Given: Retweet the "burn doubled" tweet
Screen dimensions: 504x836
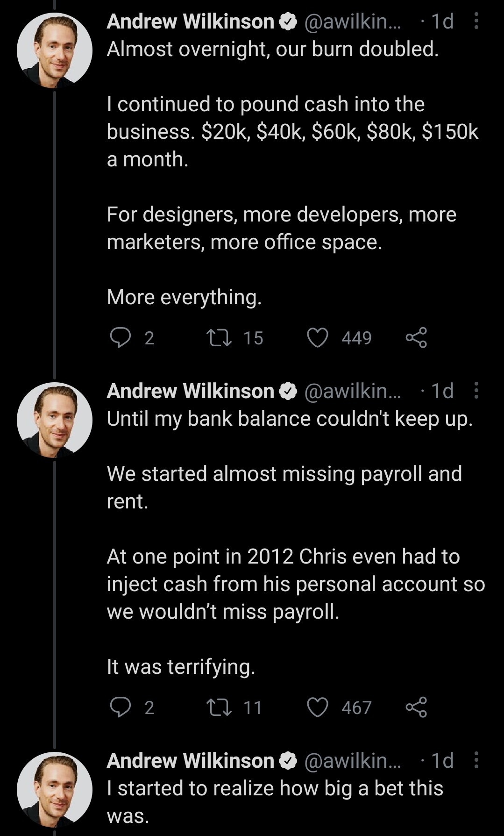Looking at the screenshot, I should click(x=220, y=337).
